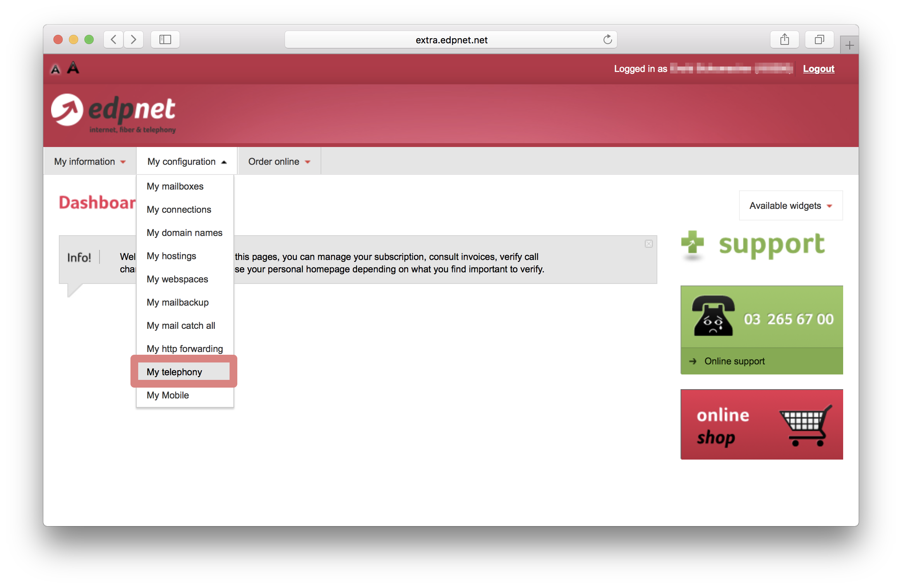Expand the Order online dropdown
The image size is (902, 588).
tap(279, 162)
